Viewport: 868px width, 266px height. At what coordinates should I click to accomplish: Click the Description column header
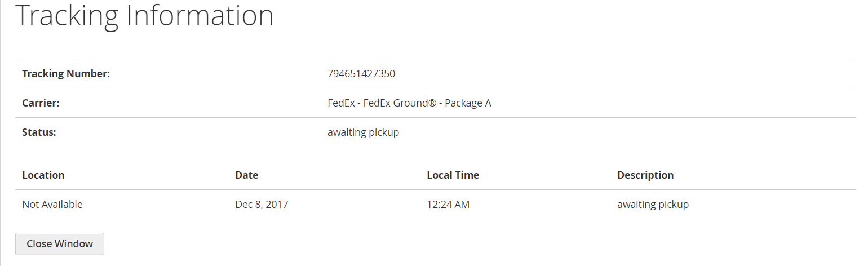pyautogui.click(x=645, y=175)
